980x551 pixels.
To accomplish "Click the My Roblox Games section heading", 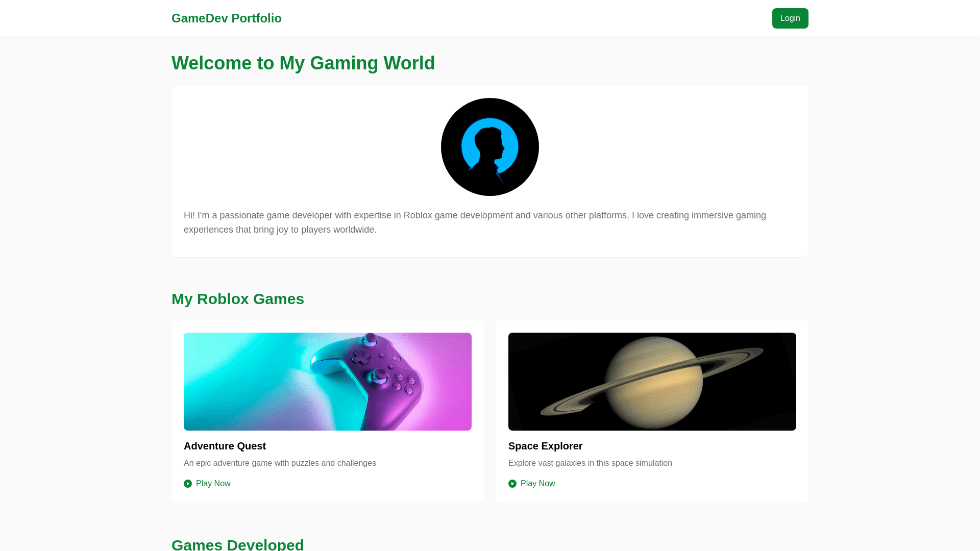I will pyautogui.click(x=237, y=299).
